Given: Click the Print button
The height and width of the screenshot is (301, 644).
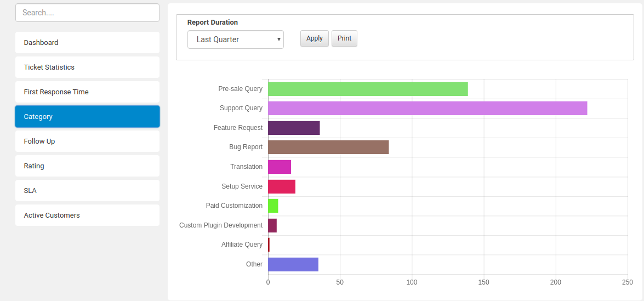Looking at the screenshot, I should [x=344, y=38].
